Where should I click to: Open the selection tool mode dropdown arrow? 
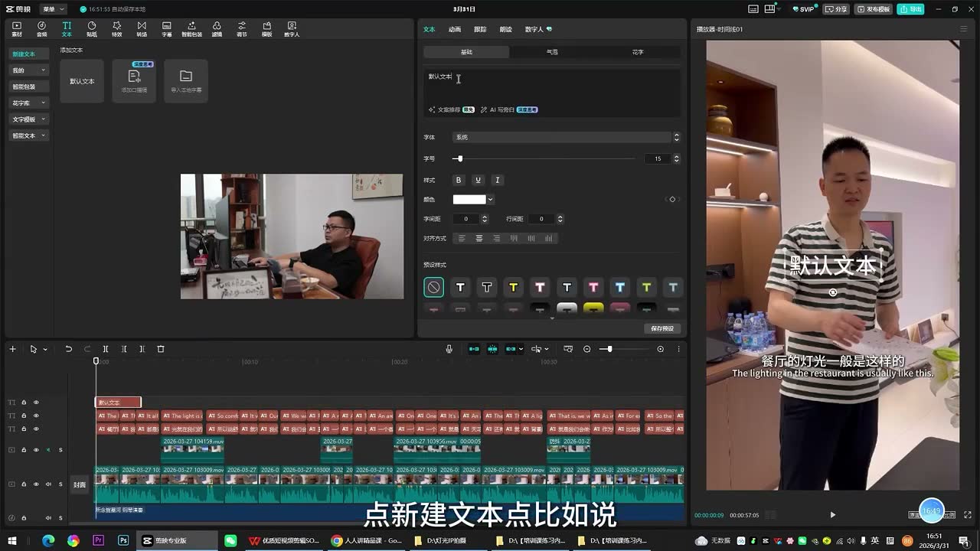[45, 349]
